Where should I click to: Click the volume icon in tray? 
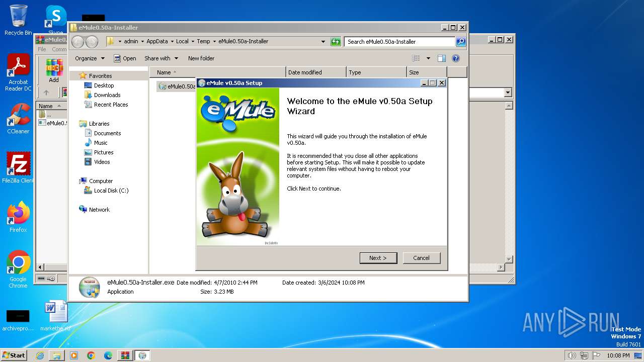(572, 355)
